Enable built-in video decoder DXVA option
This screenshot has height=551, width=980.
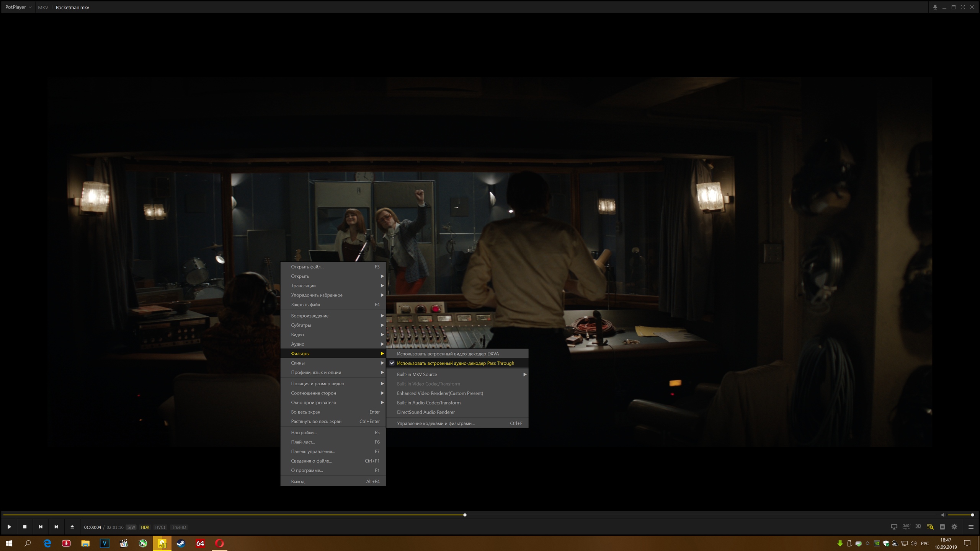(448, 354)
